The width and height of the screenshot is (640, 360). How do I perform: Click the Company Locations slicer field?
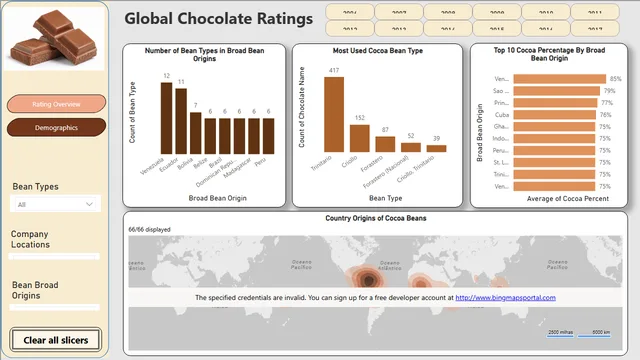[54, 257]
